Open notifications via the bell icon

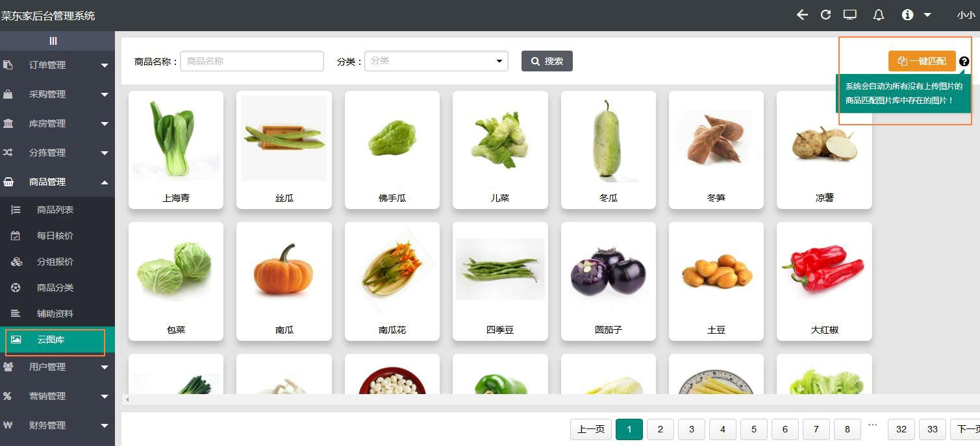tap(879, 14)
